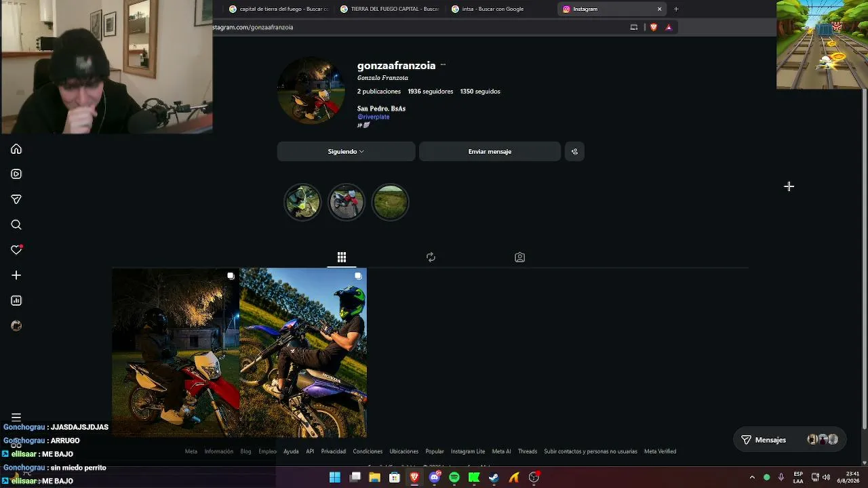
Task: Open the volume control in system tray
Action: (x=827, y=478)
